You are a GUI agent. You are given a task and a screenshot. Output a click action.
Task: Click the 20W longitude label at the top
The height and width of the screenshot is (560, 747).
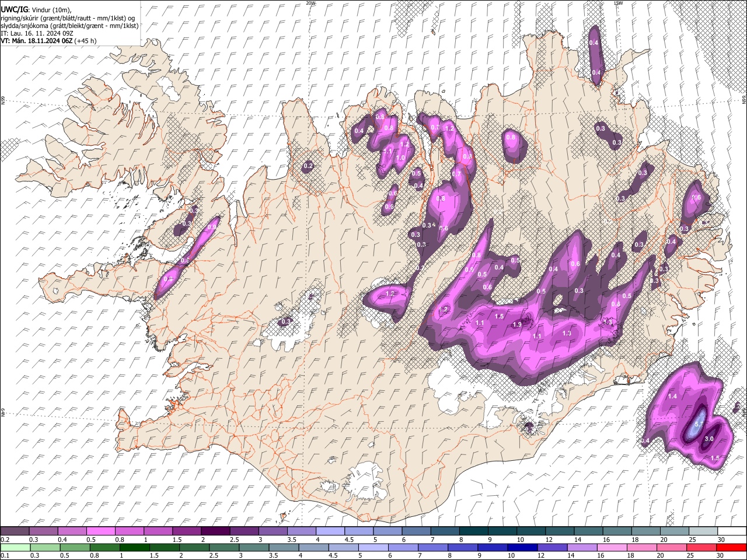click(x=310, y=3)
